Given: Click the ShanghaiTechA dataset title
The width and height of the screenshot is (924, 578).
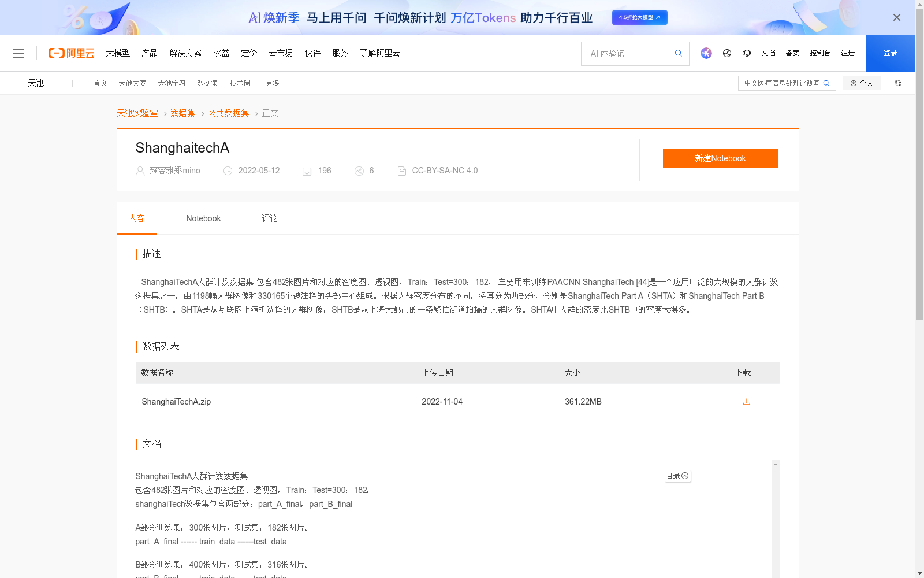Looking at the screenshot, I should tap(182, 148).
